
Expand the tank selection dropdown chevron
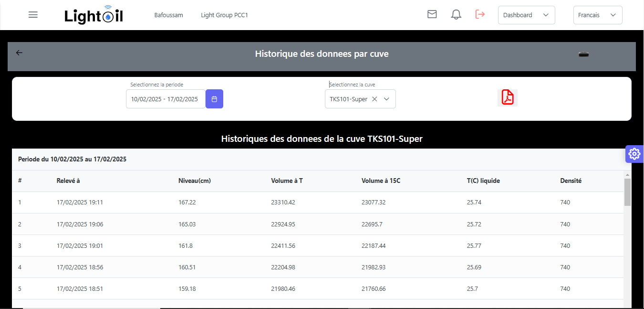[x=387, y=99]
